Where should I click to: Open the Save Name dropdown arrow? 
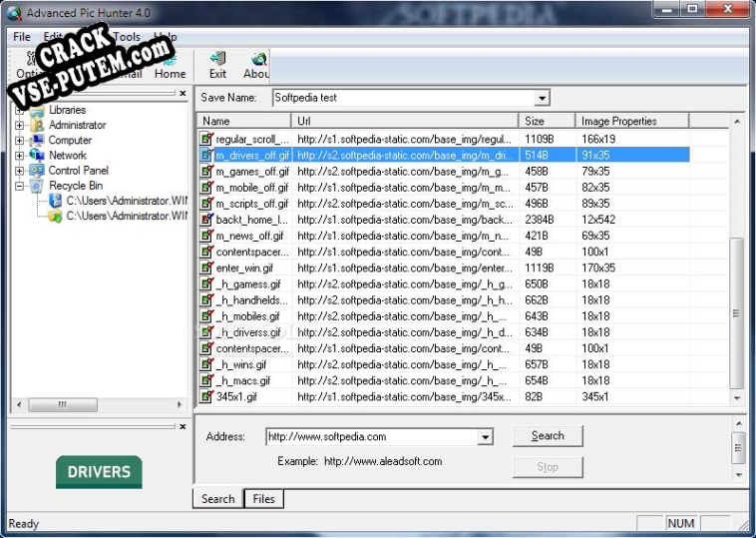click(x=542, y=98)
